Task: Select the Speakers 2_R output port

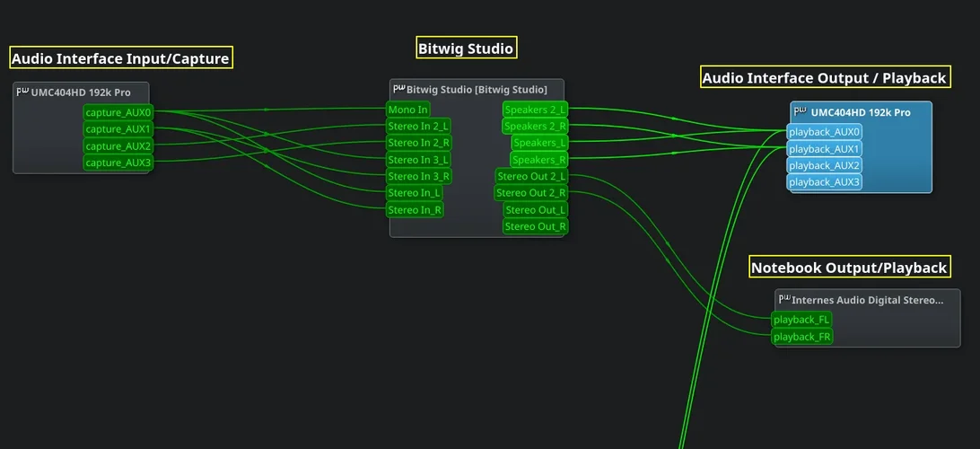Action: (535, 127)
